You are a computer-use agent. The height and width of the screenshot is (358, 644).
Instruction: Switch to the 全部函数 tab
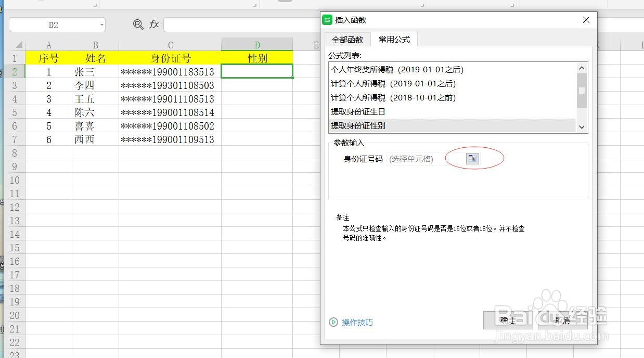[x=347, y=40]
